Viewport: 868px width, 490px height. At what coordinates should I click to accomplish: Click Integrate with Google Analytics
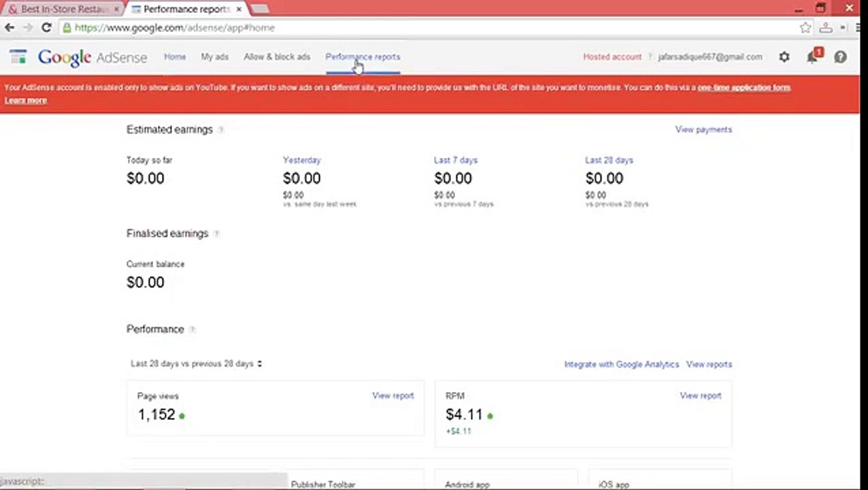(621, 365)
